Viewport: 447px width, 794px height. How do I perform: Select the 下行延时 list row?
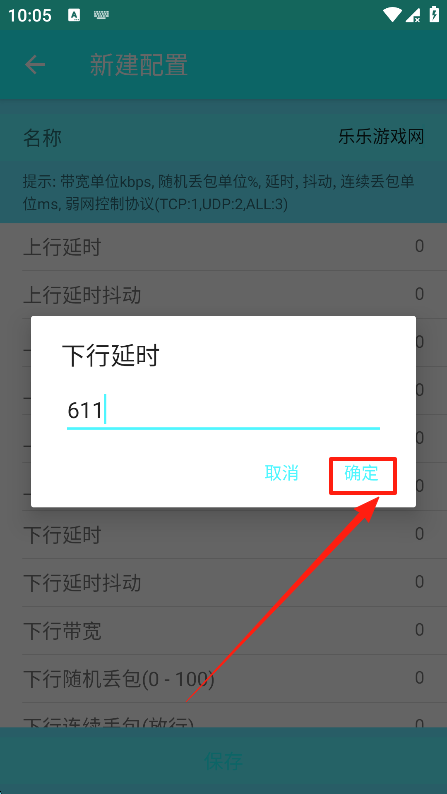tap(223, 535)
